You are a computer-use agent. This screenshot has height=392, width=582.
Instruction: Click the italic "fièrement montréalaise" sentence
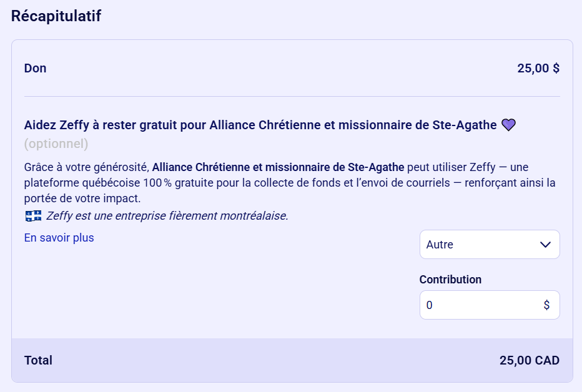click(x=167, y=216)
